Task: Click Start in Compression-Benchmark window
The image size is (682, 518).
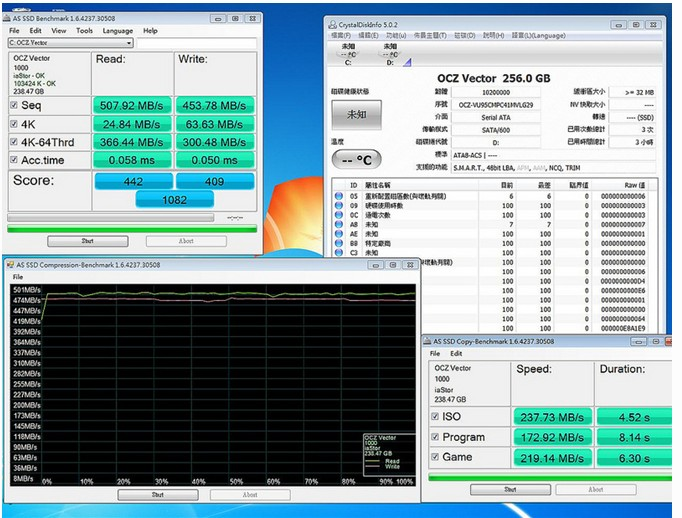Action: (158, 495)
